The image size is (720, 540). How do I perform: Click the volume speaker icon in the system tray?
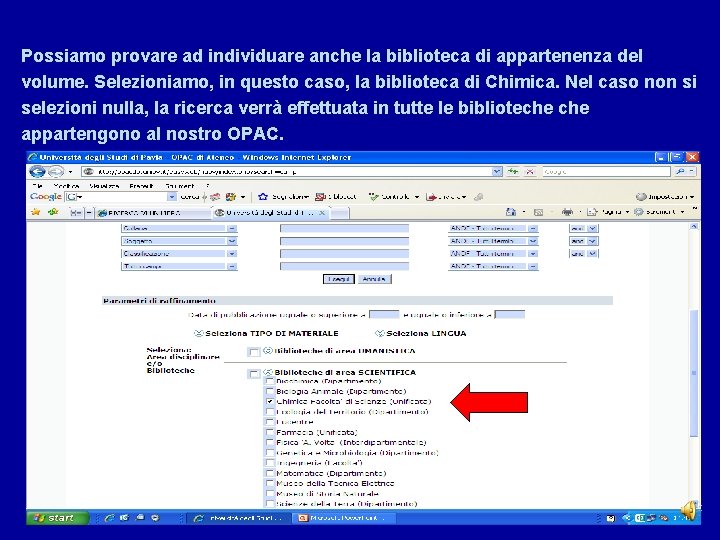click(x=688, y=511)
